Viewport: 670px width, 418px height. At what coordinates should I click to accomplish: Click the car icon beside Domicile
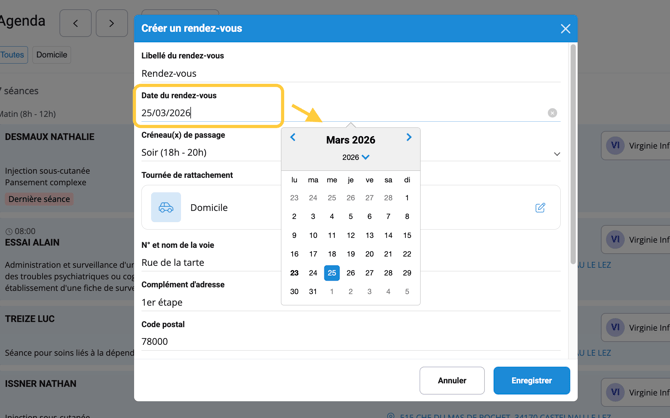(x=166, y=208)
